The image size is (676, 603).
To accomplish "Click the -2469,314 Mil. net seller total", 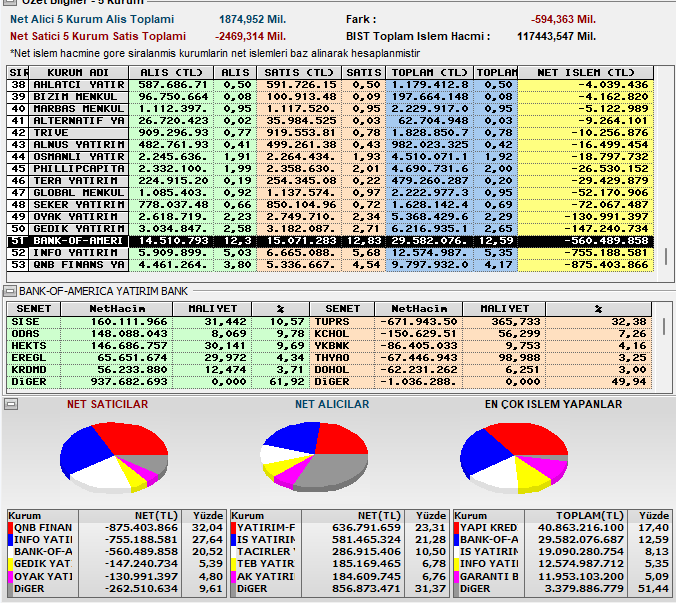I will [x=250, y=36].
